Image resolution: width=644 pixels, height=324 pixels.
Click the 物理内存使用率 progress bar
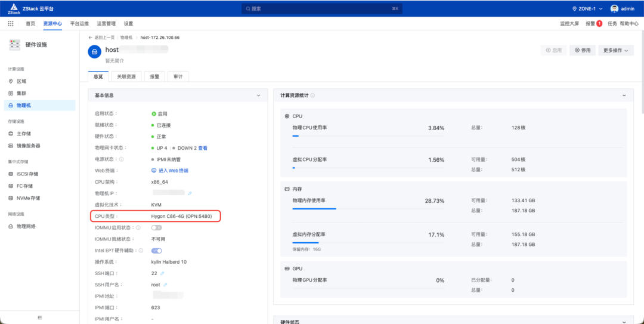click(x=368, y=208)
